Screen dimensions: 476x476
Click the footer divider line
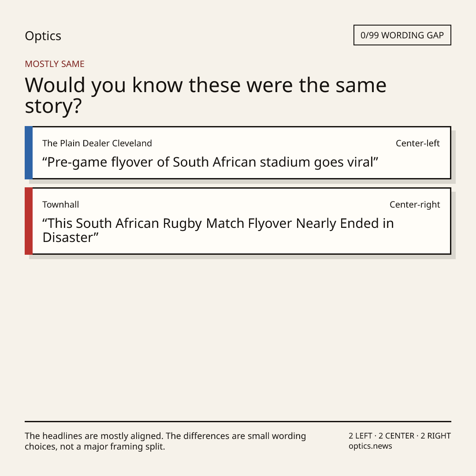coord(238,421)
